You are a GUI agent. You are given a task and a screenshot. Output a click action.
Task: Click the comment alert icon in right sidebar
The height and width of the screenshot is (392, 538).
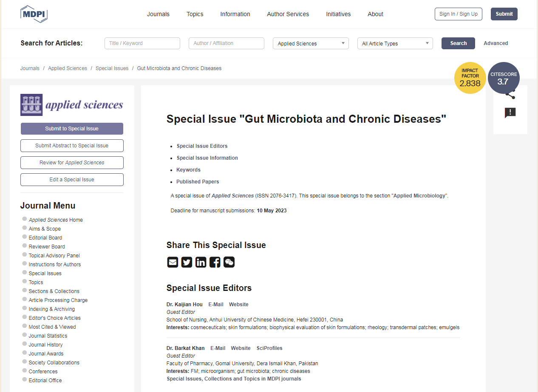(510, 113)
